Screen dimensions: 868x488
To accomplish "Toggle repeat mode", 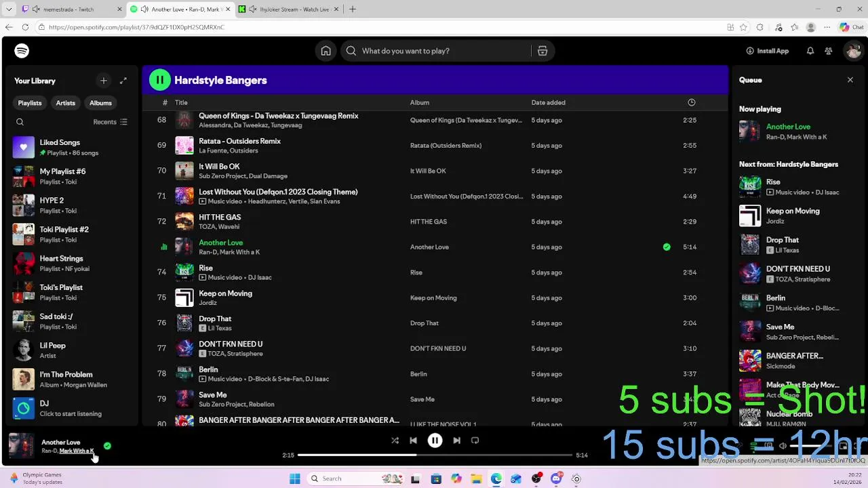I will pyautogui.click(x=475, y=441).
